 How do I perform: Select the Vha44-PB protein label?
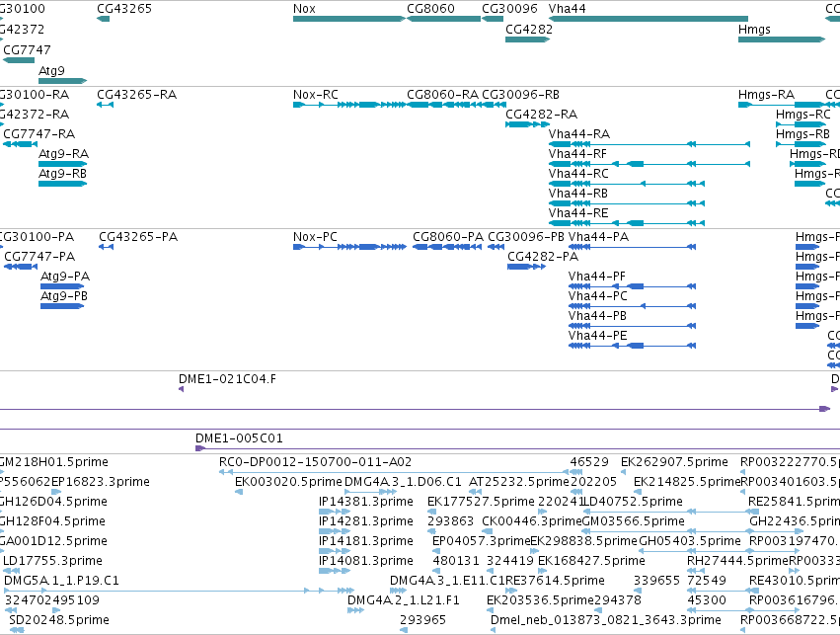pyautogui.click(x=597, y=316)
